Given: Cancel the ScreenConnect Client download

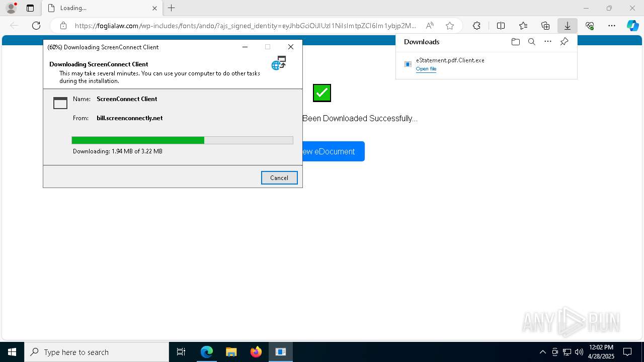Looking at the screenshot, I should click(x=279, y=177).
